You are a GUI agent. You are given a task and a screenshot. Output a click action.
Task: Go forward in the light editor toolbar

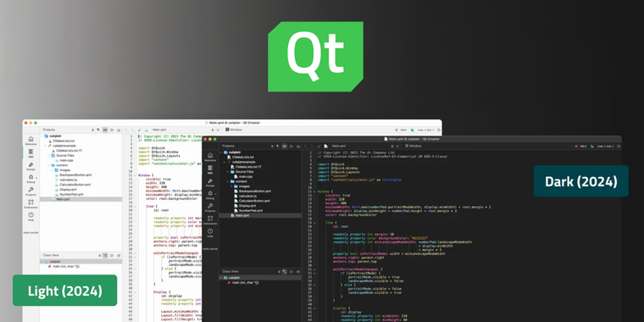[133, 130]
